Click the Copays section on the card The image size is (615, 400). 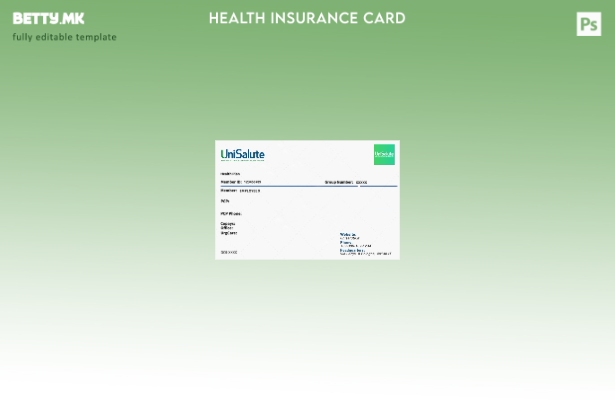228,223
